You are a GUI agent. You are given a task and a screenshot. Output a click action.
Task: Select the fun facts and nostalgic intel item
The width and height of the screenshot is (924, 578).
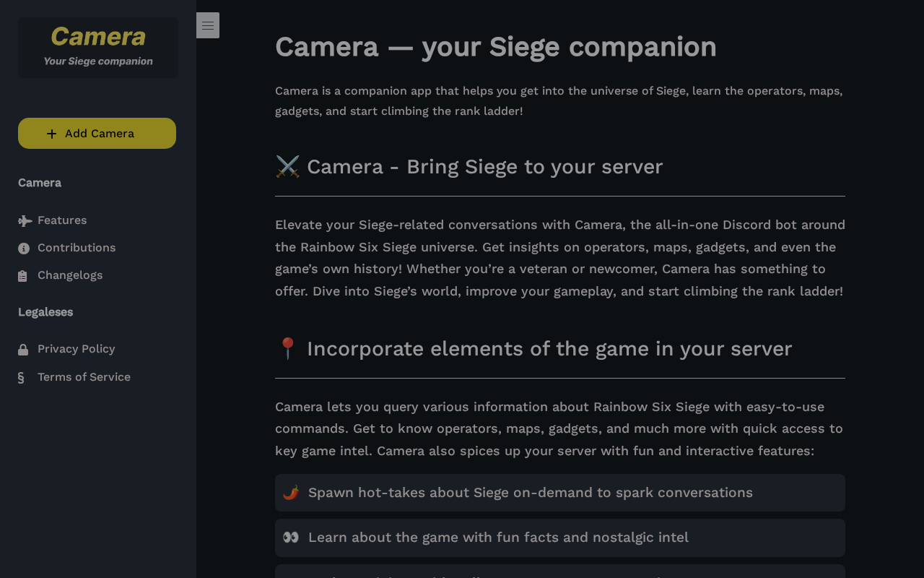tap(560, 538)
